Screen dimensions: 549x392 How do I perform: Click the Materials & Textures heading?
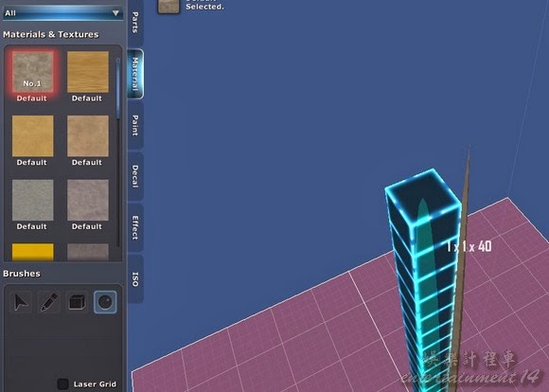click(51, 34)
